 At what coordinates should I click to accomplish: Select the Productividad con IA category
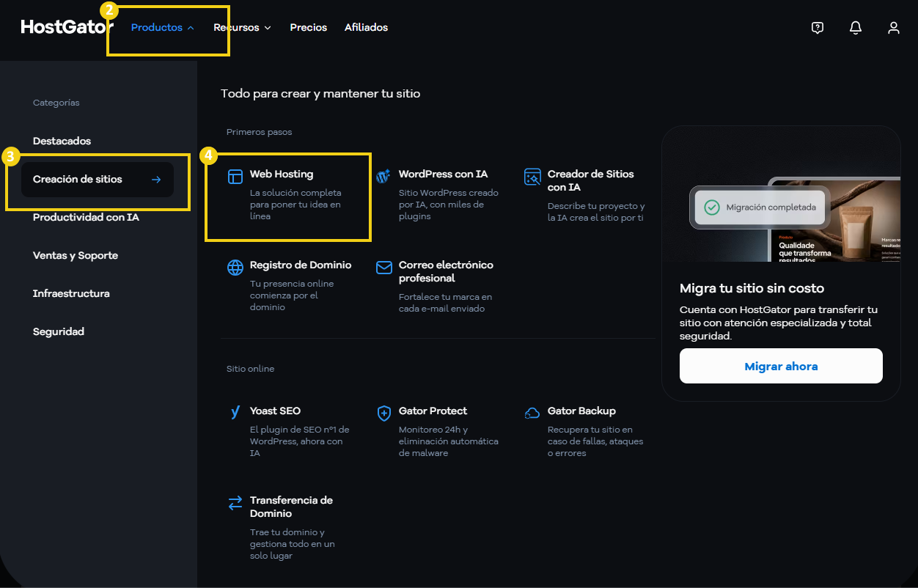pos(86,217)
